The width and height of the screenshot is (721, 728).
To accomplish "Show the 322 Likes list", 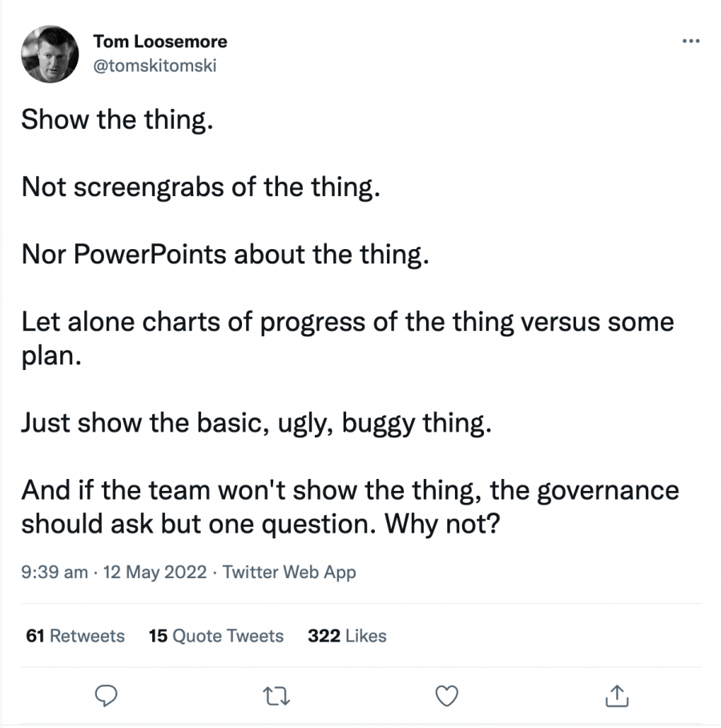I will (x=347, y=636).
